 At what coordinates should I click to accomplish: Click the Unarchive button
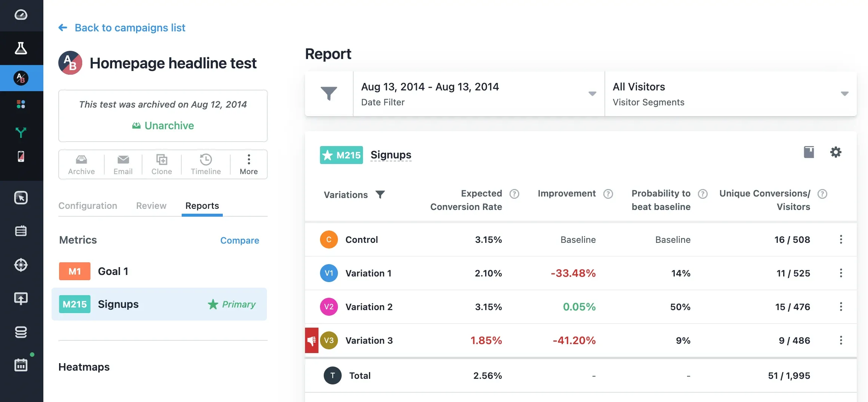click(163, 126)
